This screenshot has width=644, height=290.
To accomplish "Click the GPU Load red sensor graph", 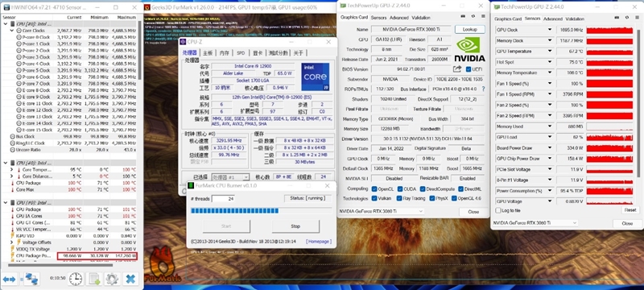I will pos(609,137).
